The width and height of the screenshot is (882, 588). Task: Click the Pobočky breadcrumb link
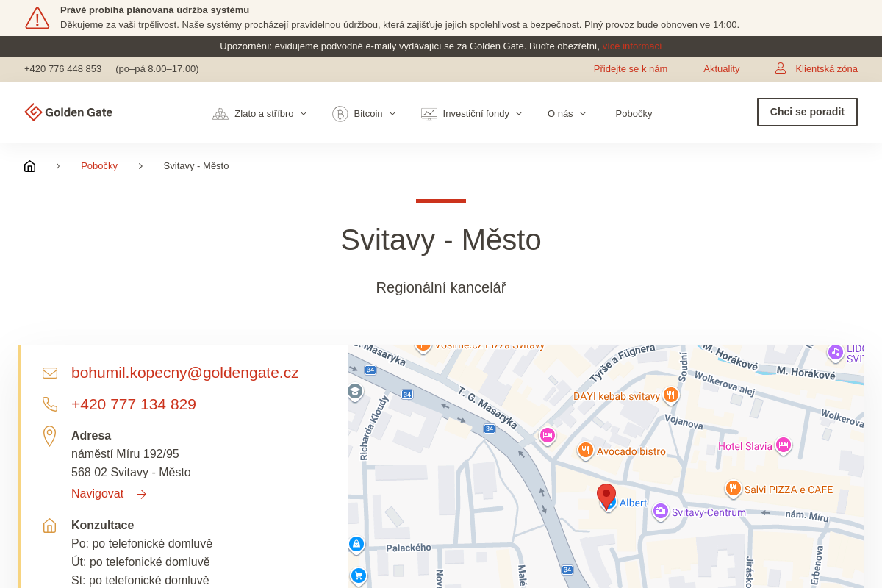click(x=99, y=166)
